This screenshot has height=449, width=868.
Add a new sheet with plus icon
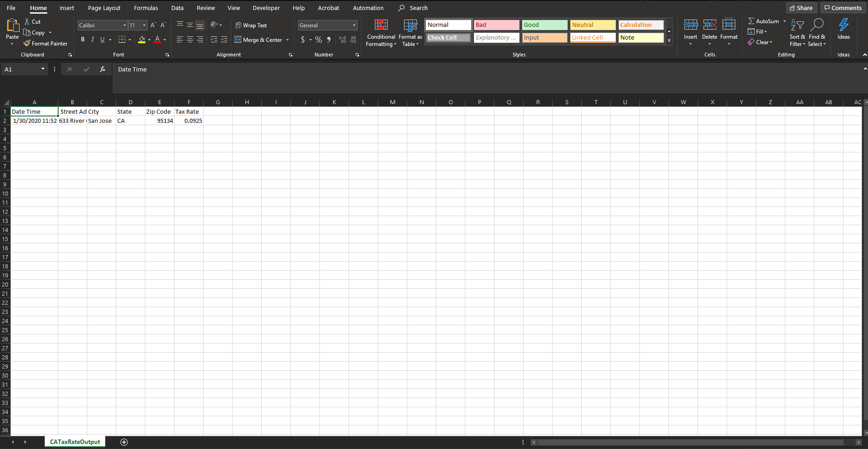tap(124, 442)
